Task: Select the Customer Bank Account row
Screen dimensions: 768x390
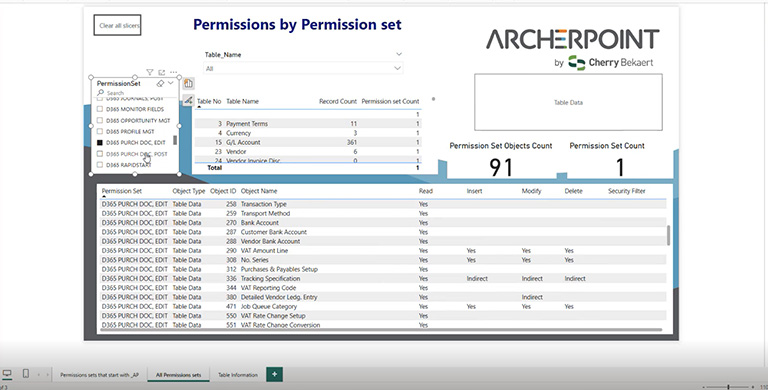Action: (x=384, y=232)
